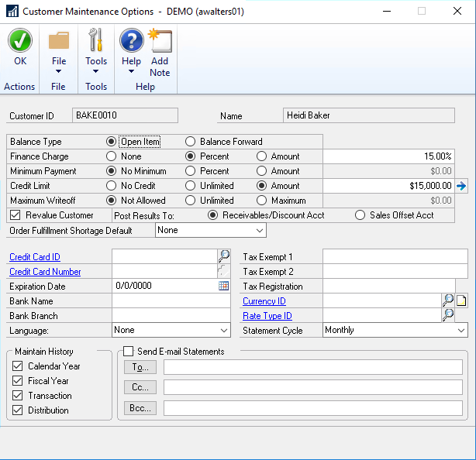Select the Balance Forward radio button
The image size is (476, 460).
(190, 142)
